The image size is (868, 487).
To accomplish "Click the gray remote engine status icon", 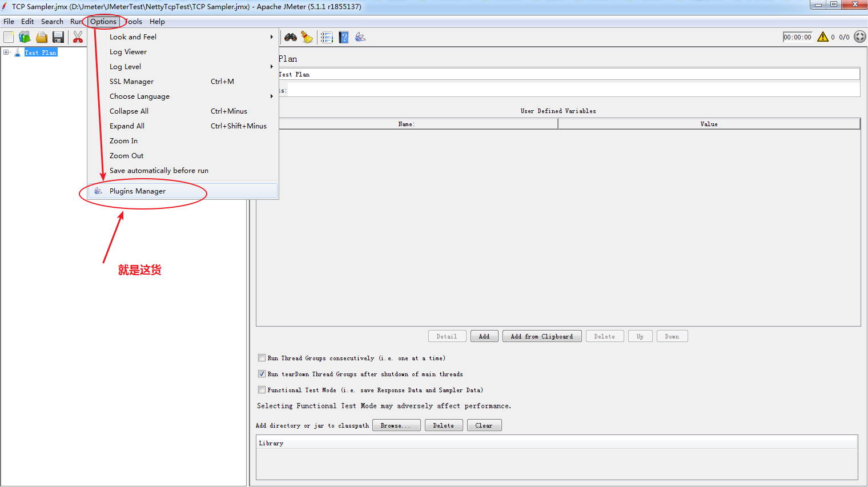I will point(860,37).
